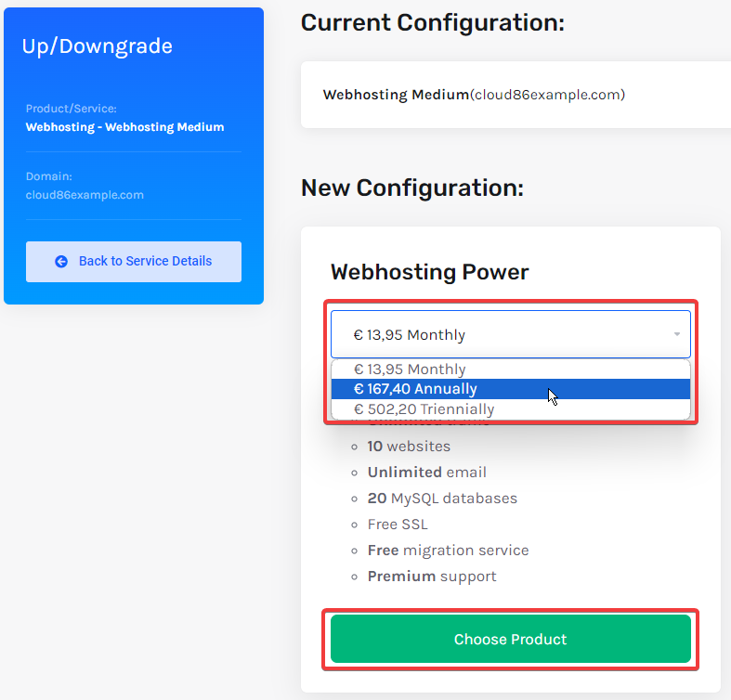Select the € 167,40 Annually option
This screenshot has width=731, height=700.
(511, 389)
